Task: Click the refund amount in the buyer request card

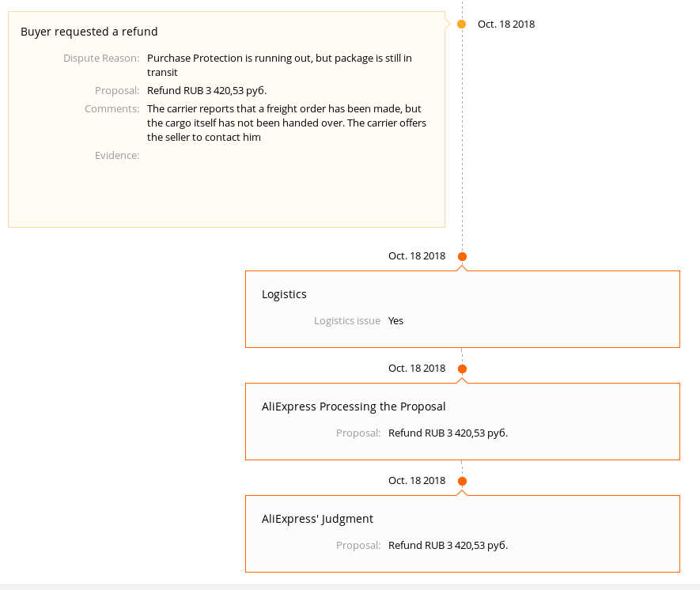Action: tap(206, 91)
